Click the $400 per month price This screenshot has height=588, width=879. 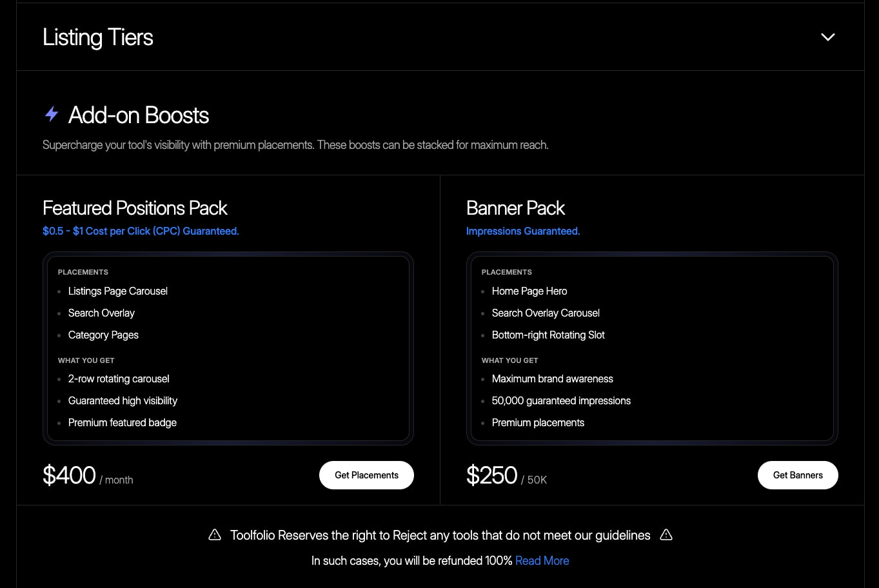pos(88,476)
